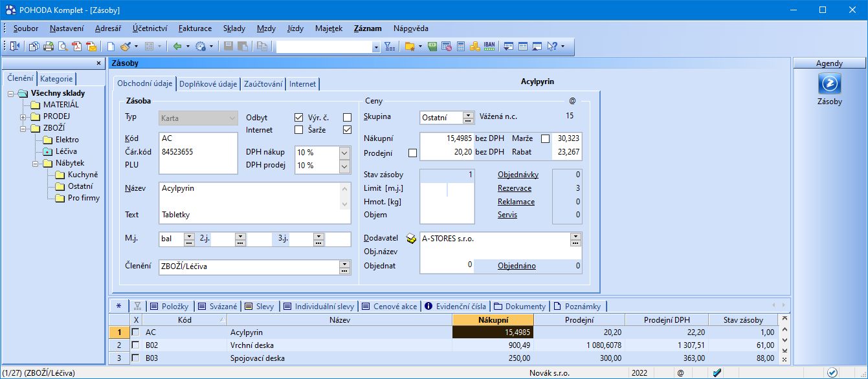The height and width of the screenshot is (379, 868).
Task: Collapse the ZBOŽÍ tree node
Action: (23, 128)
